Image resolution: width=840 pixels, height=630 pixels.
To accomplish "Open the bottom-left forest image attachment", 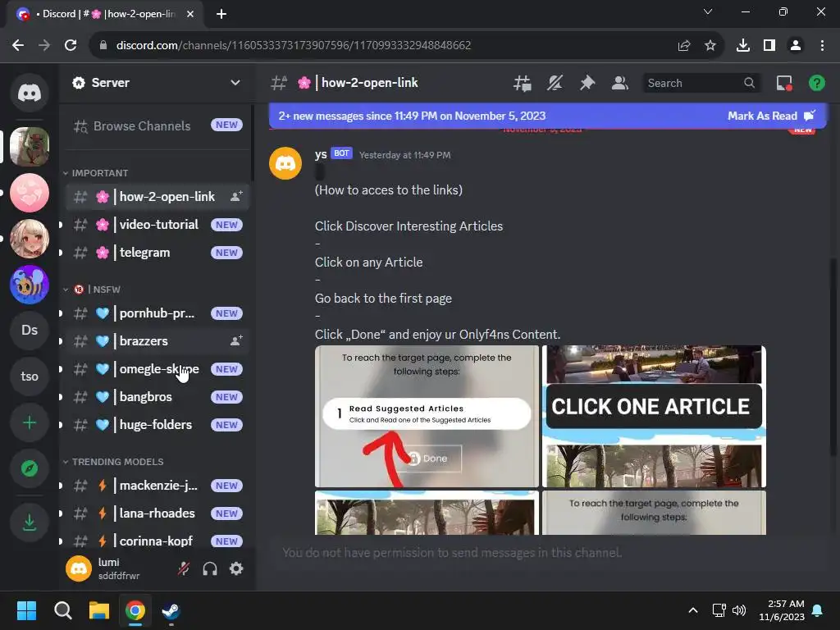I will pyautogui.click(x=427, y=513).
